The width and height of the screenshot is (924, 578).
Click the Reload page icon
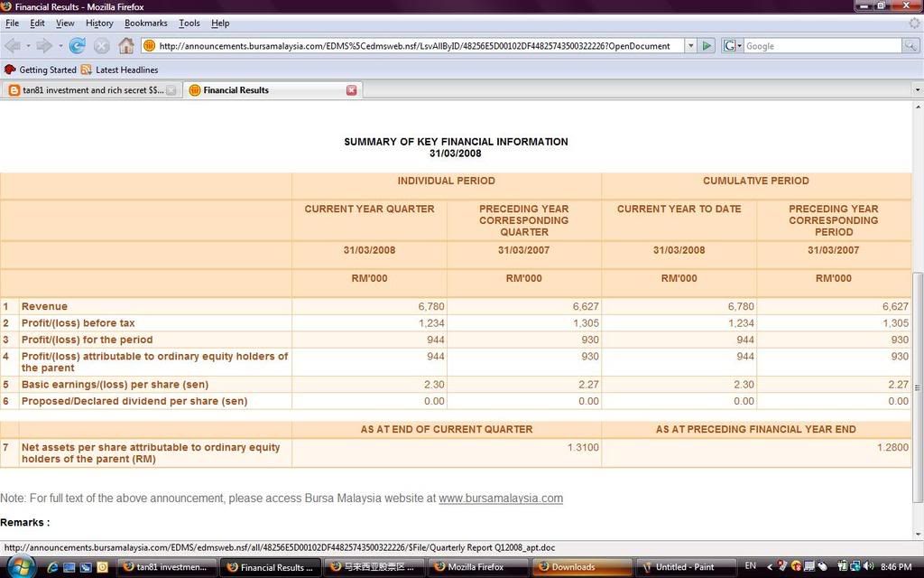pyautogui.click(x=78, y=45)
